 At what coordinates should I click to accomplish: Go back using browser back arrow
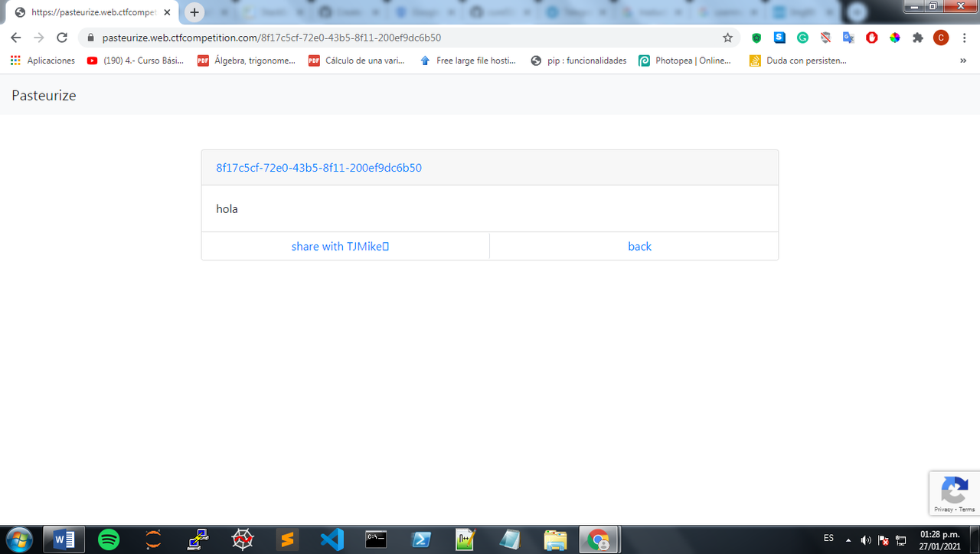[15, 38]
